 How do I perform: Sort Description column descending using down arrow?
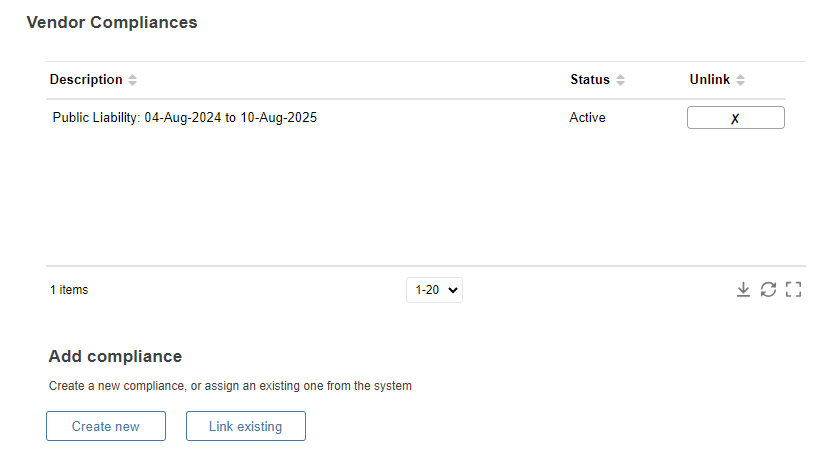[133, 83]
